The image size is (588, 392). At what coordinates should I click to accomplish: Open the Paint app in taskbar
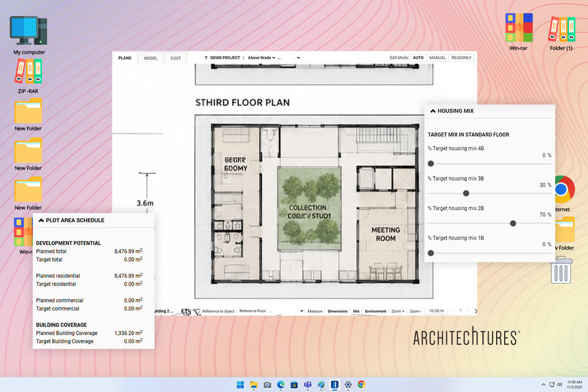tap(322, 385)
